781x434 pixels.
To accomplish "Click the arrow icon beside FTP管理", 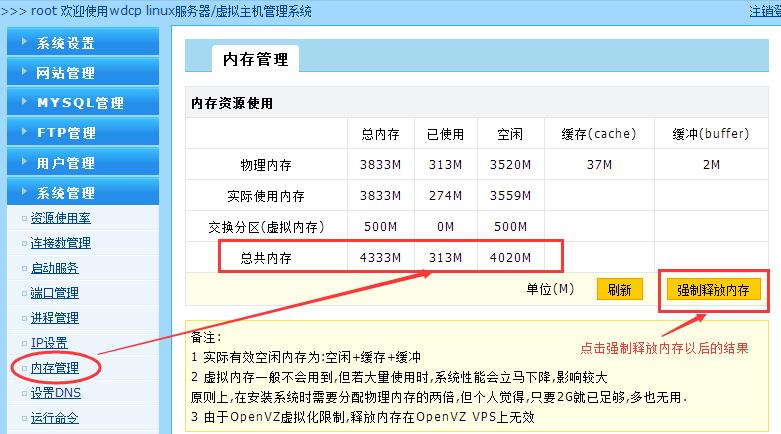I will [25, 132].
